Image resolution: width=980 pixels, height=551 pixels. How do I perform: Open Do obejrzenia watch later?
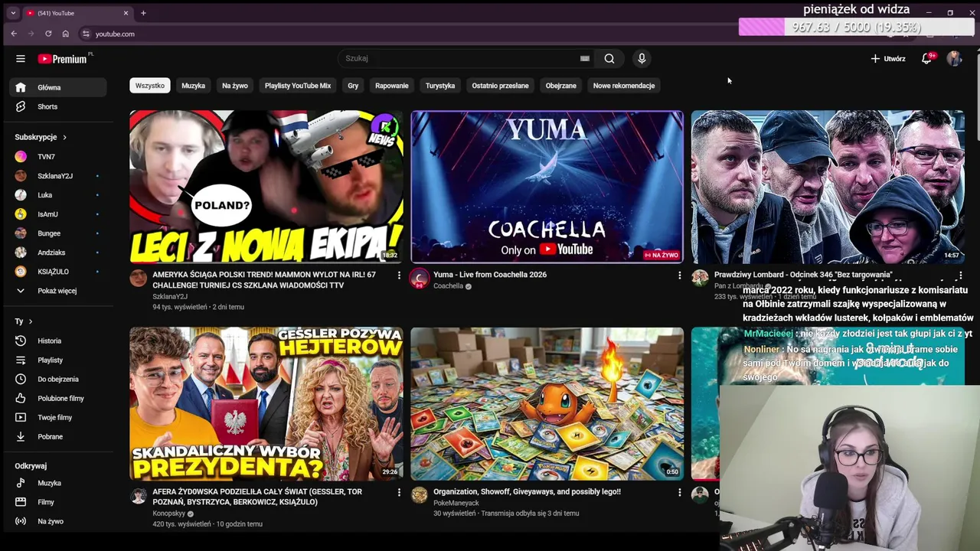point(58,379)
